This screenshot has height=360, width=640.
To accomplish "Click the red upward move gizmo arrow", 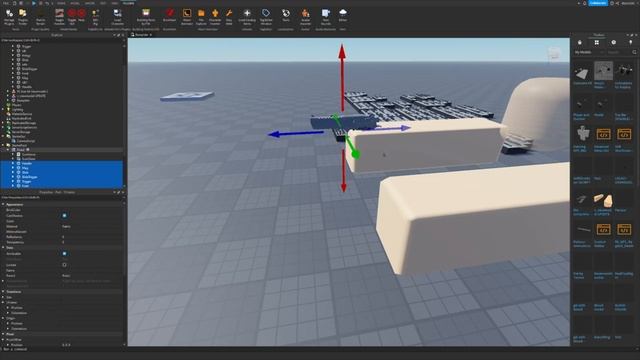I will click(x=342, y=78).
